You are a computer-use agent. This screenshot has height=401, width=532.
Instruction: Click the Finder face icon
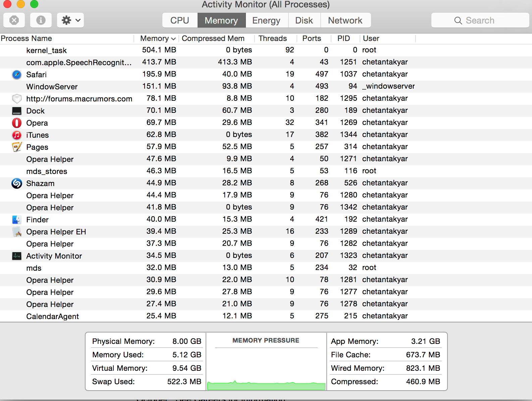pos(17,220)
